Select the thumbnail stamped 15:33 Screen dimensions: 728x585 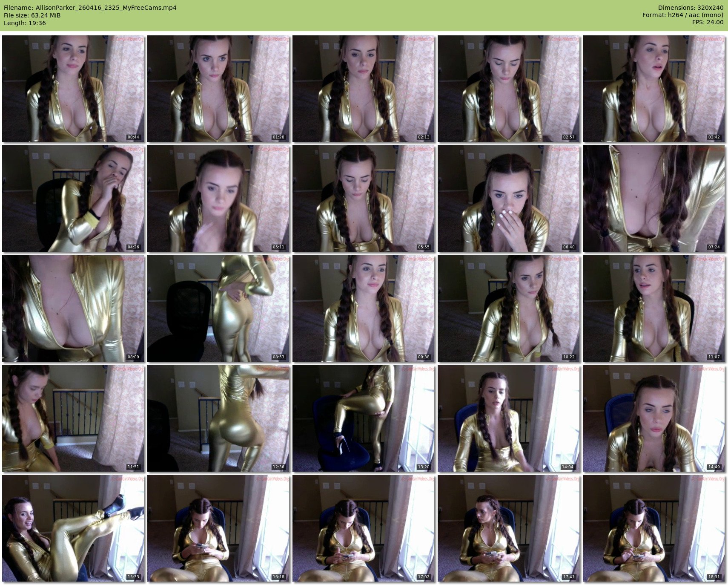click(x=73, y=528)
